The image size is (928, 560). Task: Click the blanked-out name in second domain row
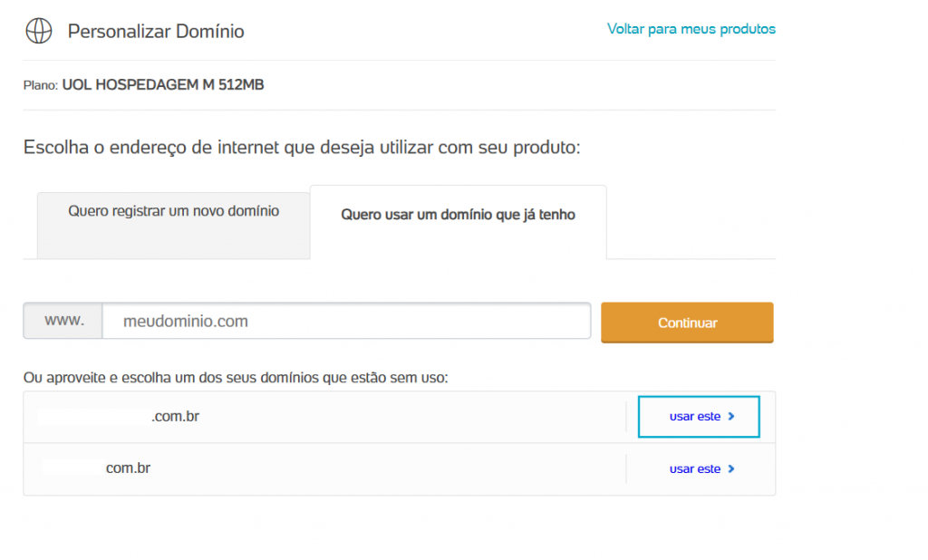tap(74, 468)
